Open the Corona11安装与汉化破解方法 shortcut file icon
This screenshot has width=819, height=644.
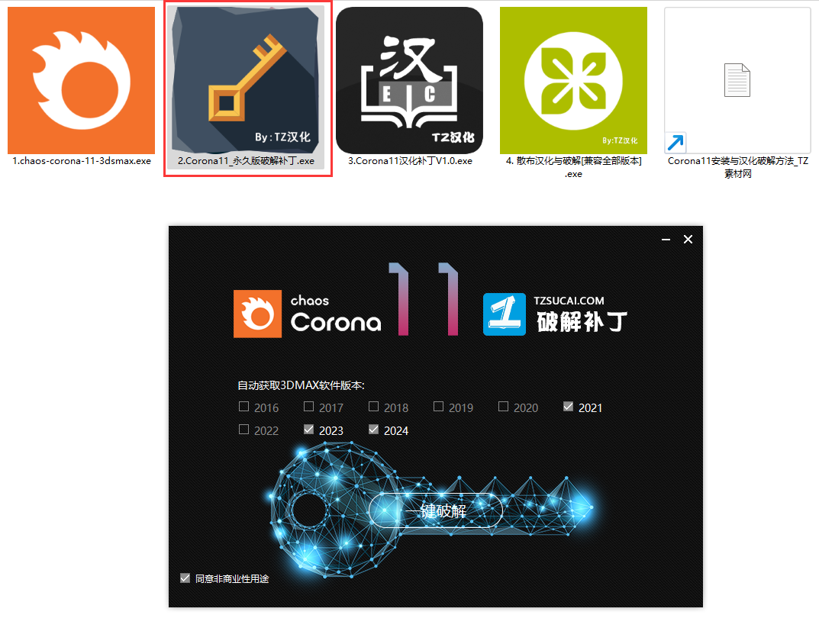tap(737, 80)
